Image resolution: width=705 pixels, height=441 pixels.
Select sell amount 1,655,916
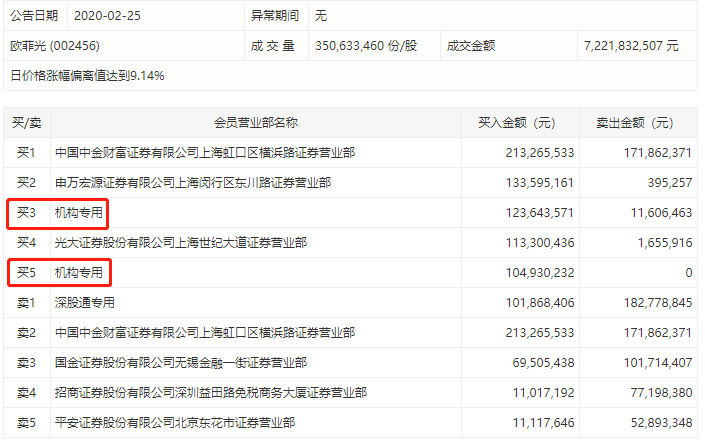click(x=665, y=243)
